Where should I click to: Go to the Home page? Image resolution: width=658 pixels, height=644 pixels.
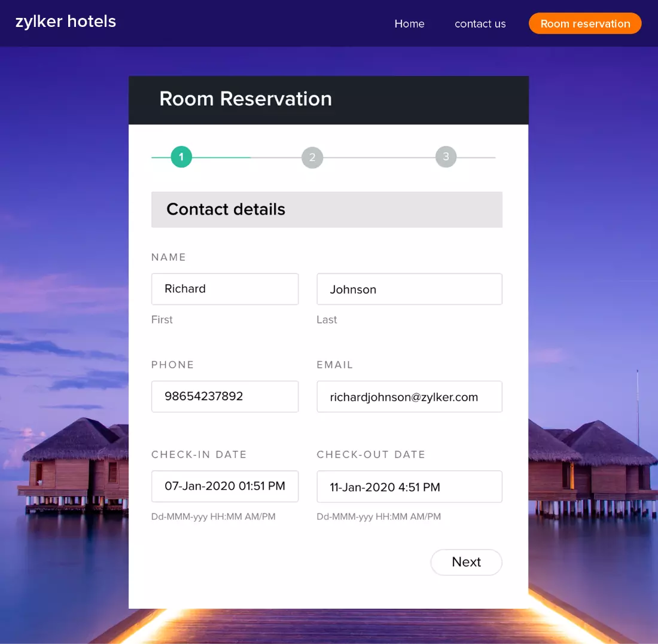[x=409, y=24]
